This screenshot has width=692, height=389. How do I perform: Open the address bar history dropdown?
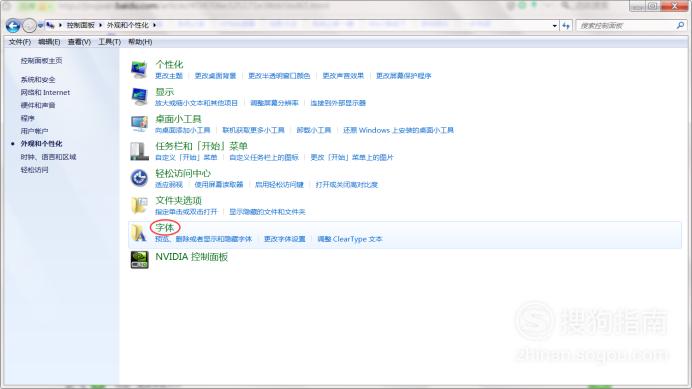[554, 26]
